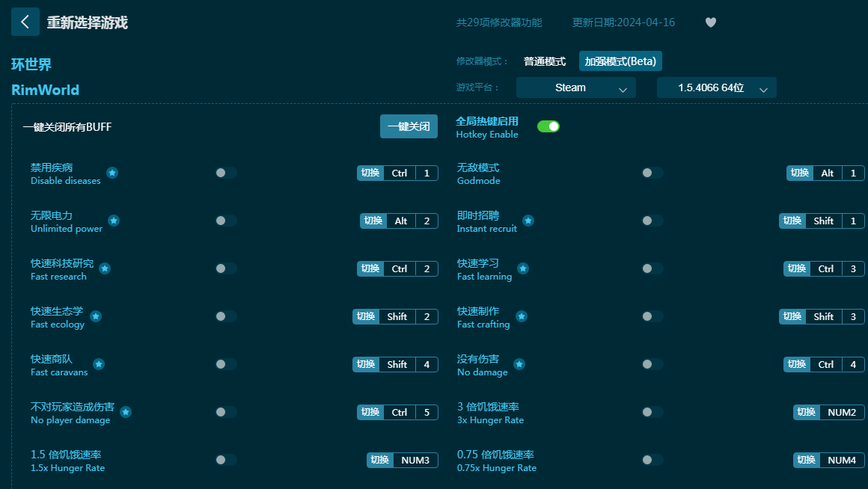Click star badge next to Fast learning
The height and width of the screenshot is (489, 868).
(523, 269)
